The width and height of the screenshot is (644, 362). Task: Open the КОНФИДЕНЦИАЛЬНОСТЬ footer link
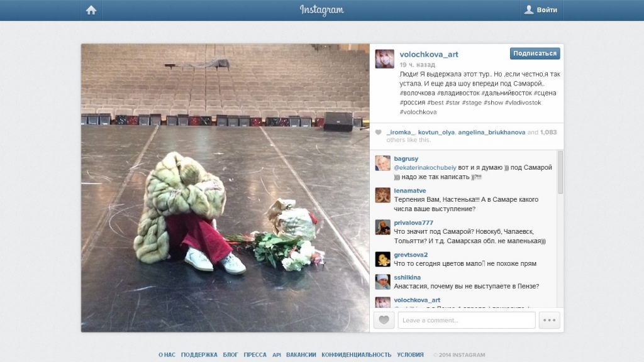(x=356, y=354)
